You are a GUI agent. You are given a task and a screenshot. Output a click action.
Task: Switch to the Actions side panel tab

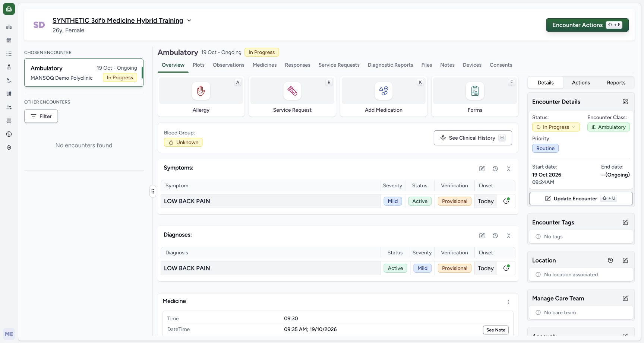click(581, 83)
